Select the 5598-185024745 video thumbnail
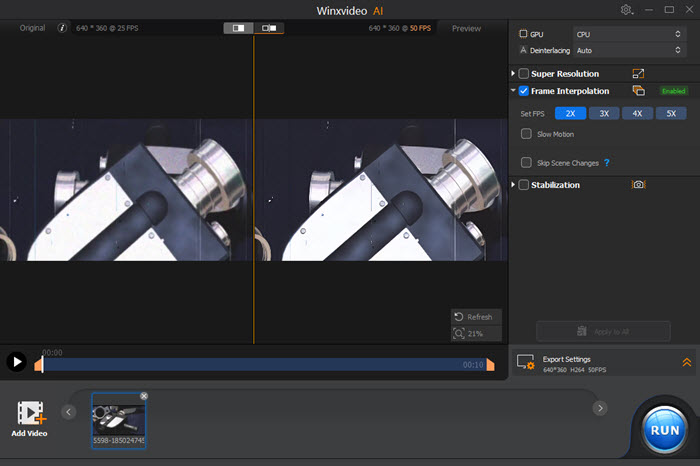 pyautogui.click(x=119, y=420)
